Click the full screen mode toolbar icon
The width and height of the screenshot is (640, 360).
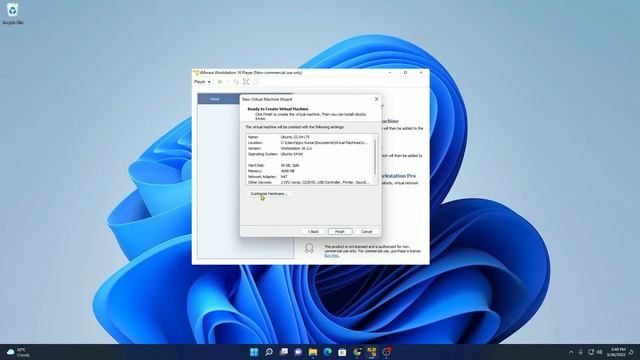pos(246,82)
